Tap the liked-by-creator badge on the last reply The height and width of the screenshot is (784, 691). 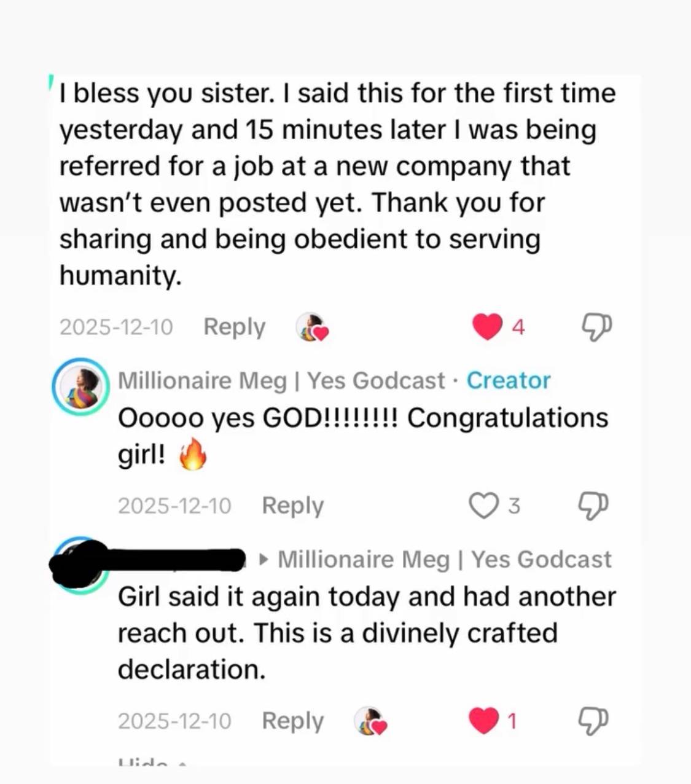[x=371, y=721]
